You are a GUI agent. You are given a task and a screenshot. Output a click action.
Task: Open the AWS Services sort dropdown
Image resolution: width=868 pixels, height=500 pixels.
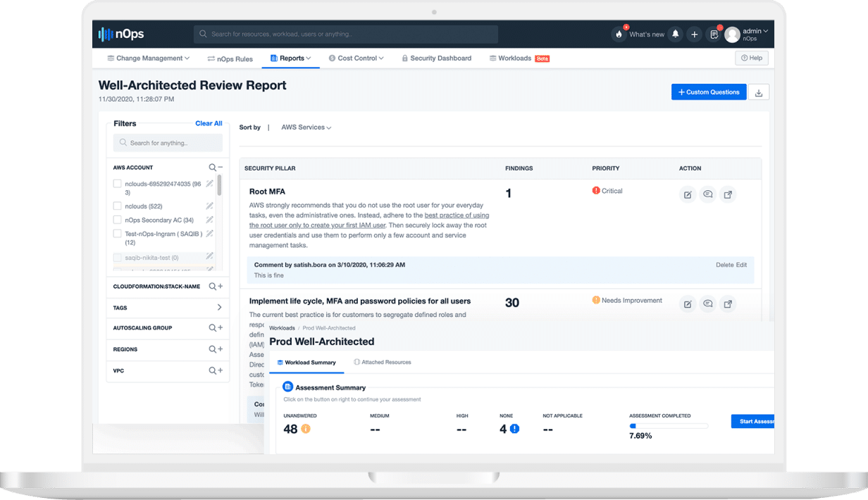(306, 127)
